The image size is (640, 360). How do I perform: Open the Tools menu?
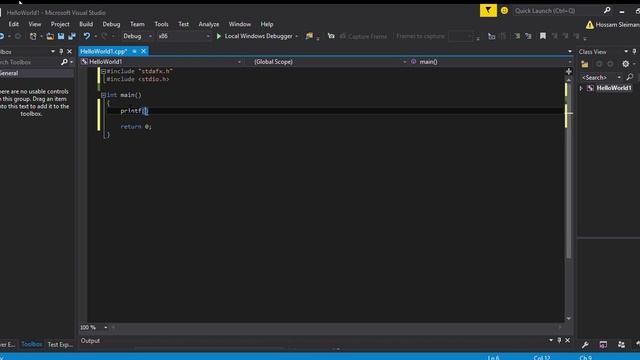(x=161, y=24)
